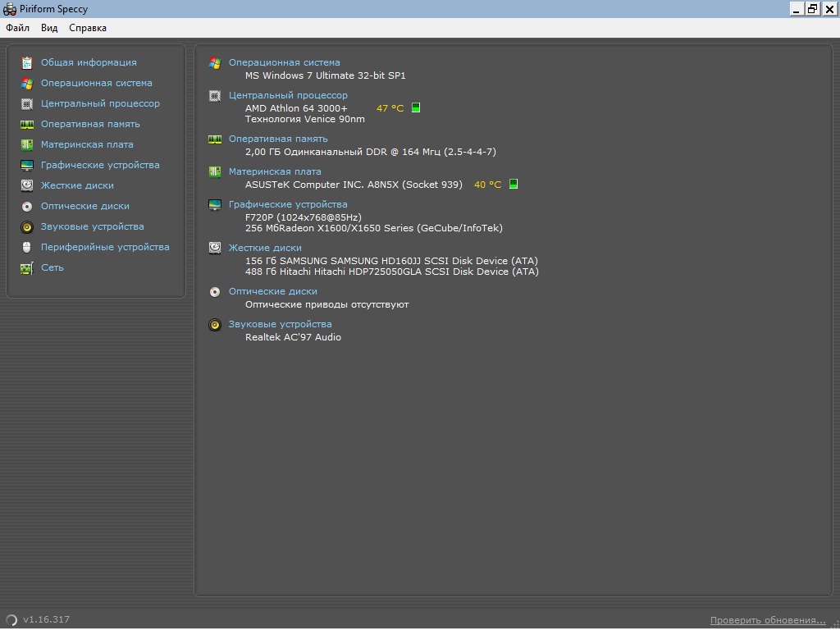Open Звуковые устройства sidebar section
Image resolution: width=840 pixels, height=630 pixels.
coord(92,226)
